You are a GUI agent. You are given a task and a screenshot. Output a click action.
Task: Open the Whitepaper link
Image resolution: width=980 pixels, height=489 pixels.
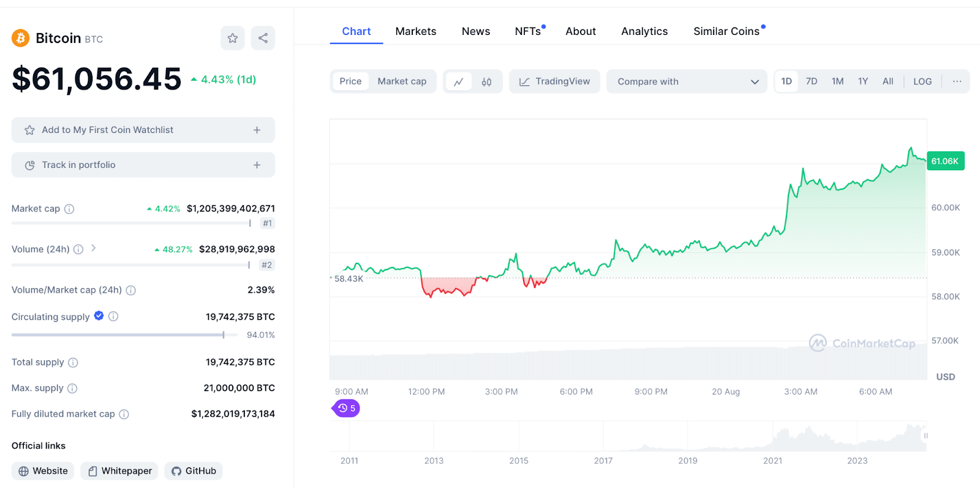click(x=119, y=471)
